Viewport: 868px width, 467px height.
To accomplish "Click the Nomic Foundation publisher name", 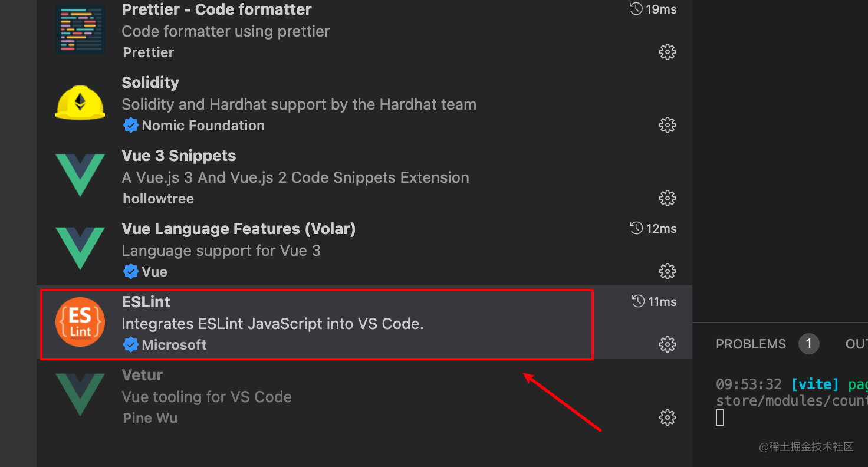I will [x=203, y=125].
